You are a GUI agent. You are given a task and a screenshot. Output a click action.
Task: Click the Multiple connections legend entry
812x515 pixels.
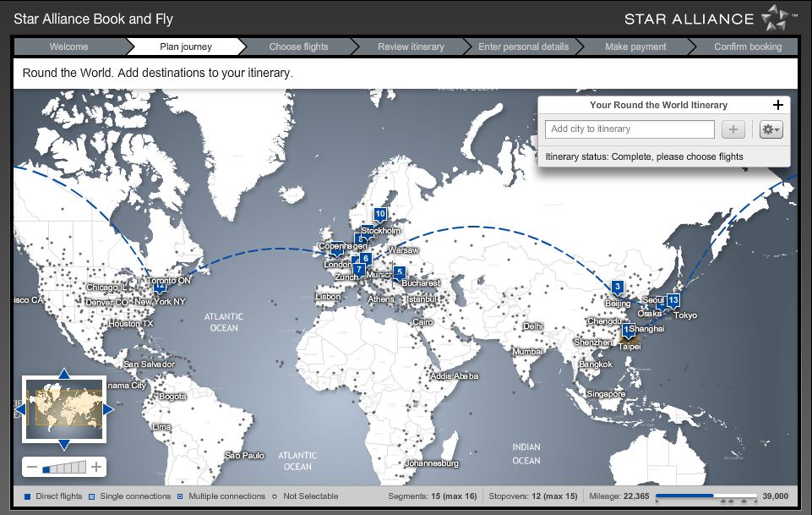(x=221, y=496)
